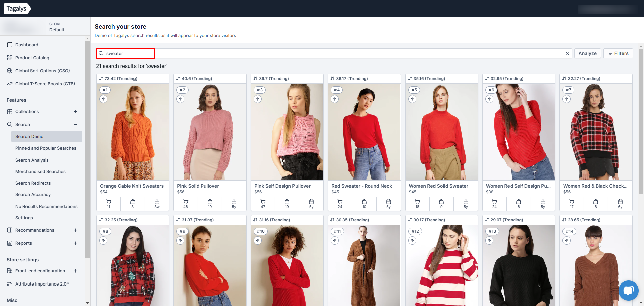The image size is (644, 306).
Task: Click '21 search results for sweater' text
Action: click(131, 66)
